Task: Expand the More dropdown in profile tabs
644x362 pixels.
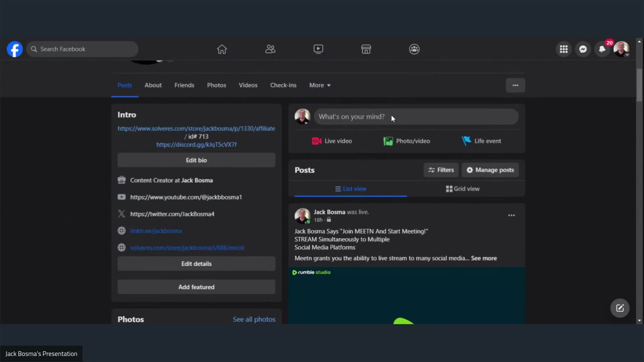Action: [320, 85]
